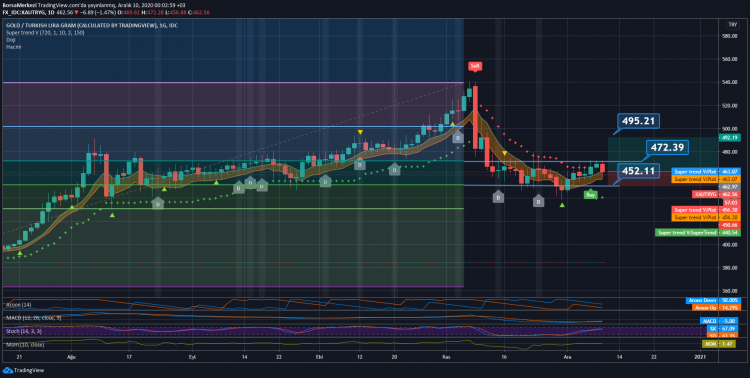Click the yellow down-triangle after the Sell crash

(504, 153)
